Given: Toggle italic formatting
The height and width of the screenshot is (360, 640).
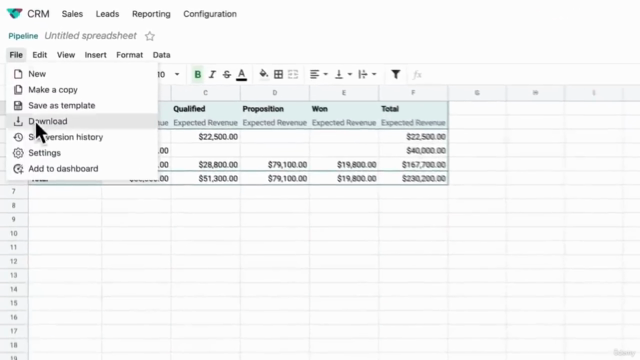Looking at the screenshot, I should click(212, 74).
